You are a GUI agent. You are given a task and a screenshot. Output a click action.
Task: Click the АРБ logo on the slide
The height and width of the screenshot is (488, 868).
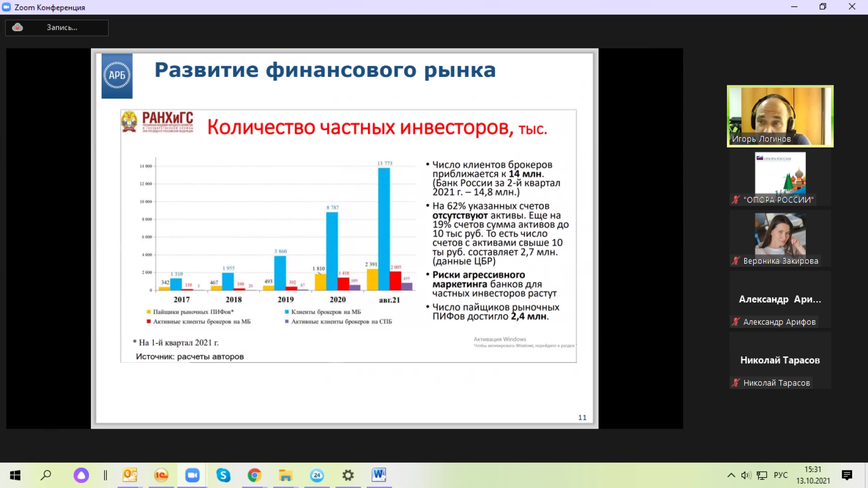[x=117, y=76]
